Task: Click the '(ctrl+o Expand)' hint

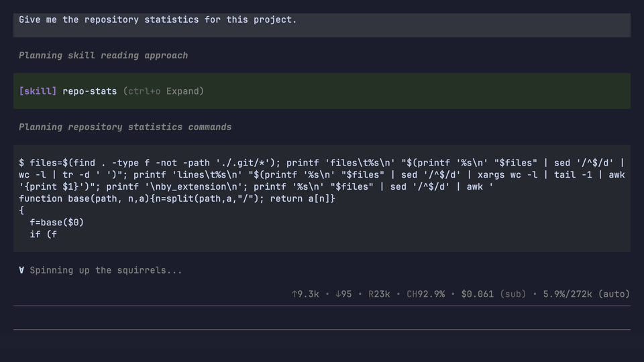Action: pos(164,91)
